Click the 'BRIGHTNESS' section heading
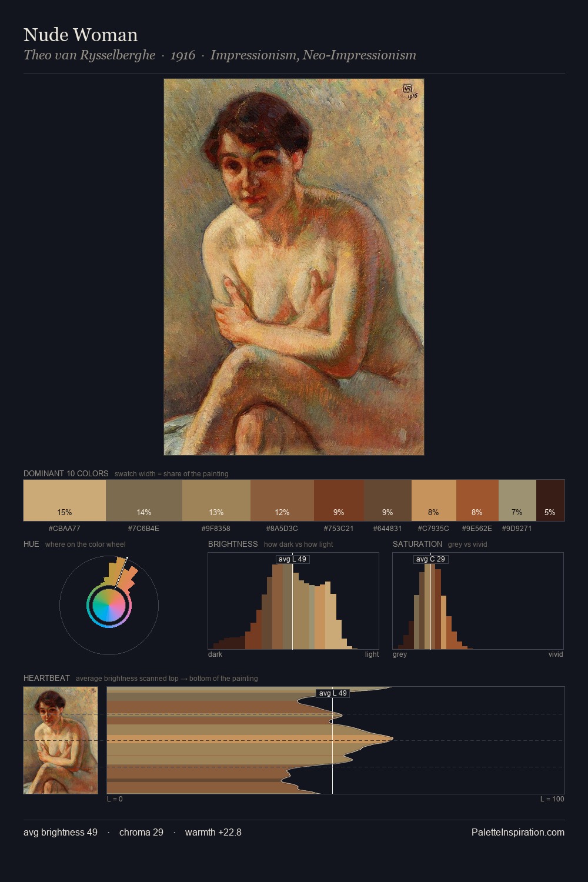The height and width of the screenshot is (882, 588). [233, 544]
